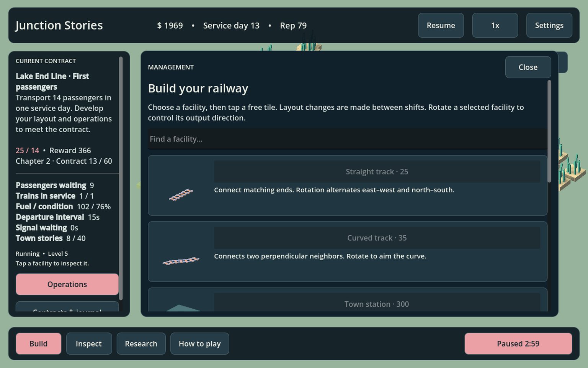Screen dimensions: 588x368
Task: Click Chapter 2 · Contract 13 / 60
Action: 64,161
